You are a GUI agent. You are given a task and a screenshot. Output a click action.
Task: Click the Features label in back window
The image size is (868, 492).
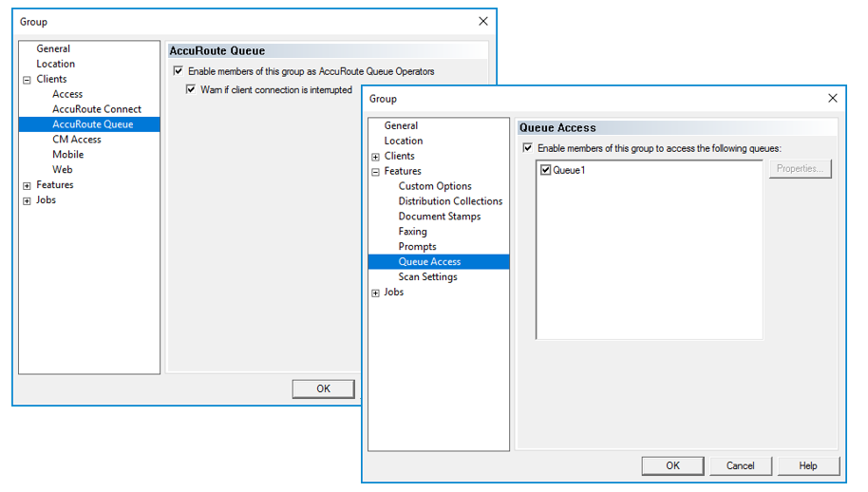(55, 185)
